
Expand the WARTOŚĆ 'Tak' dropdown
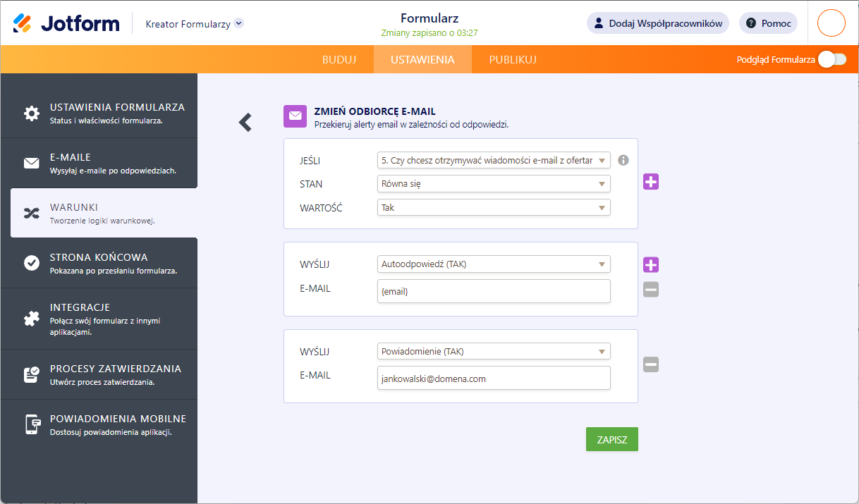click(x=494, y=208)
